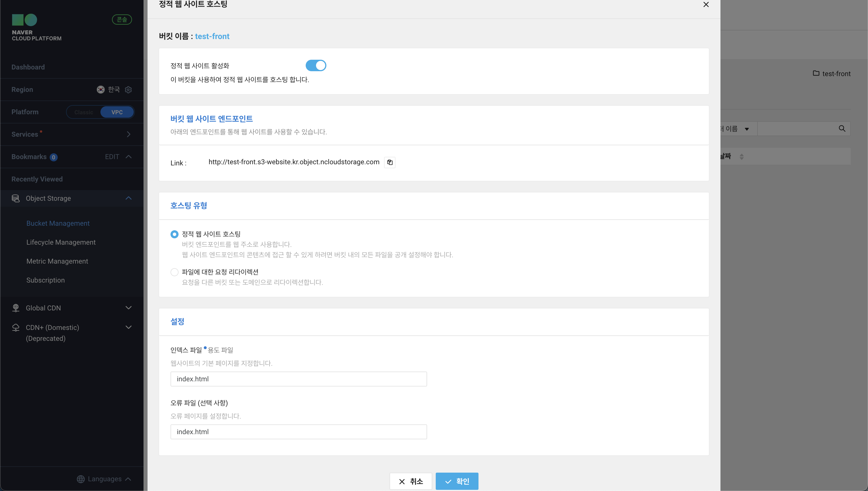Screen dimensions: 868x491
Task: Collapse the Bookmarks section chevron
Action: pyautogui.click(x=128, y=157)
